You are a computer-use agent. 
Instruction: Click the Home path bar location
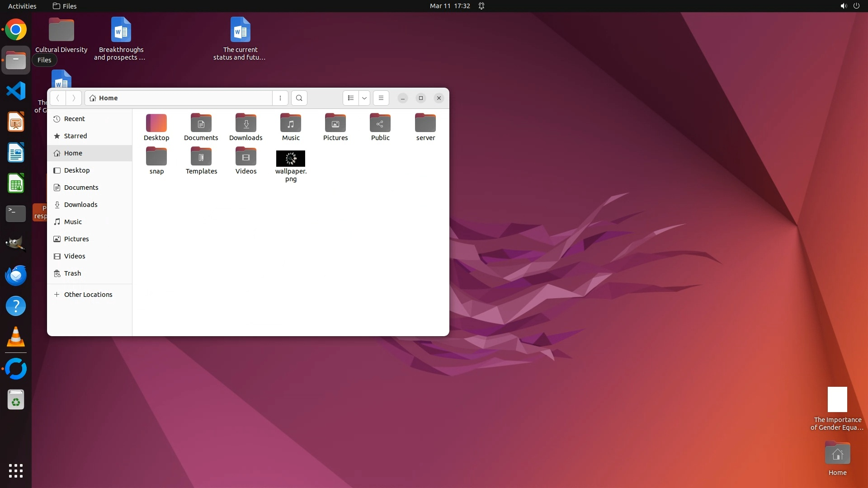coord(108,98)
